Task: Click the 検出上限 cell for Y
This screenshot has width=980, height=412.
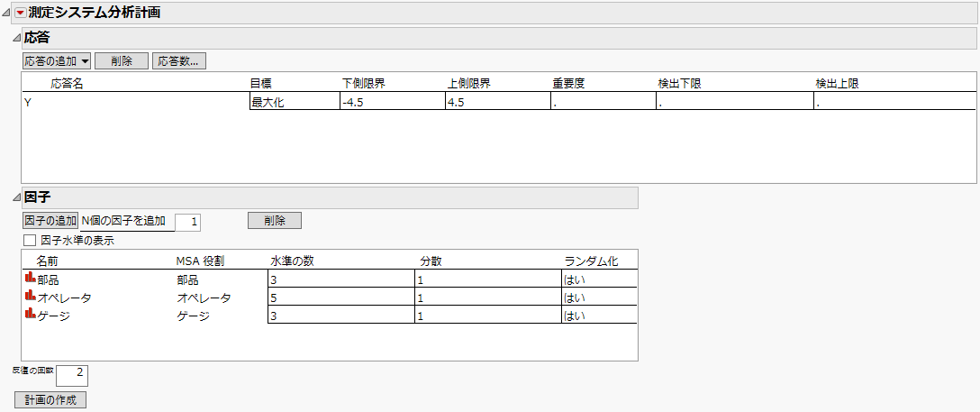Action: [x=895, y=103]
